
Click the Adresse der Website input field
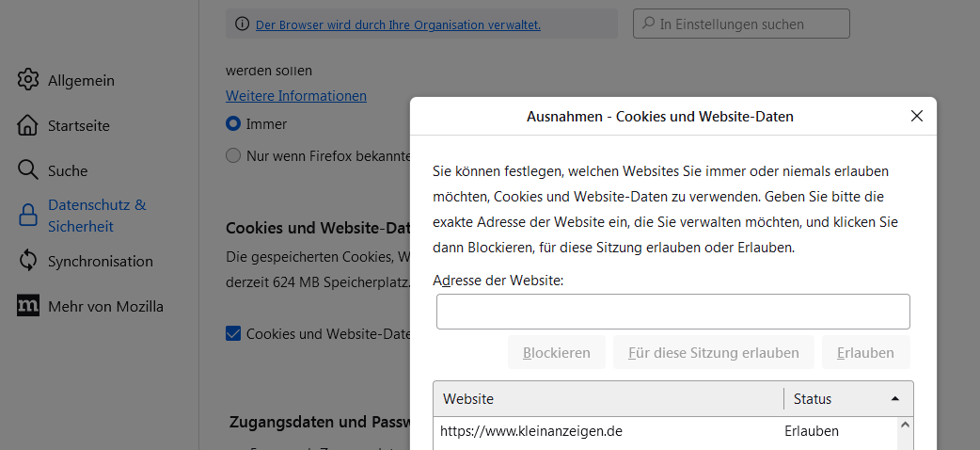(x=672, y=312)
